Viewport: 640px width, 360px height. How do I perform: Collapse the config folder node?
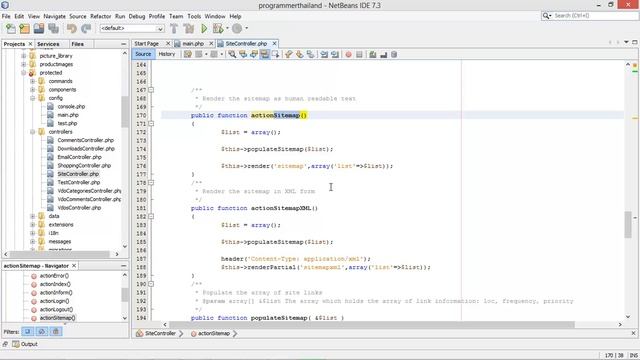[32, 98]
